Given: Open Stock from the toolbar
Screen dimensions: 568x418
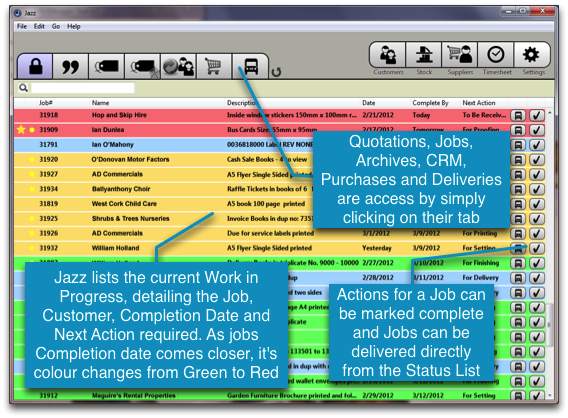Looking at the screenshot, I should click(424, 55).
